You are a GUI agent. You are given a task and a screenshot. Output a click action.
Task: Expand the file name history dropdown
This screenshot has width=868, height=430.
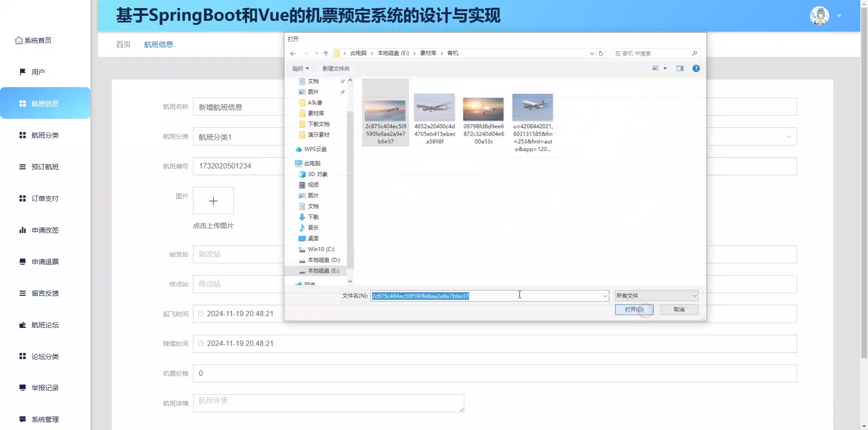click(605, 296)
